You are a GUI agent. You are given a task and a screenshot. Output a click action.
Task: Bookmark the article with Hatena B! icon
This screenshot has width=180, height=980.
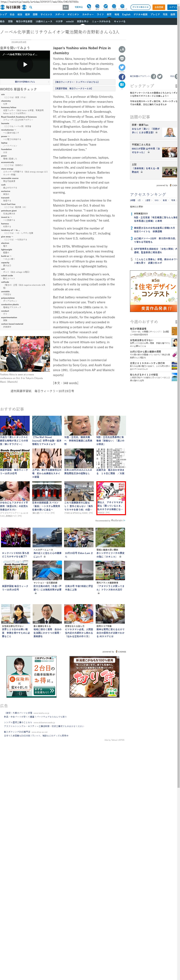tap(122, 84)
